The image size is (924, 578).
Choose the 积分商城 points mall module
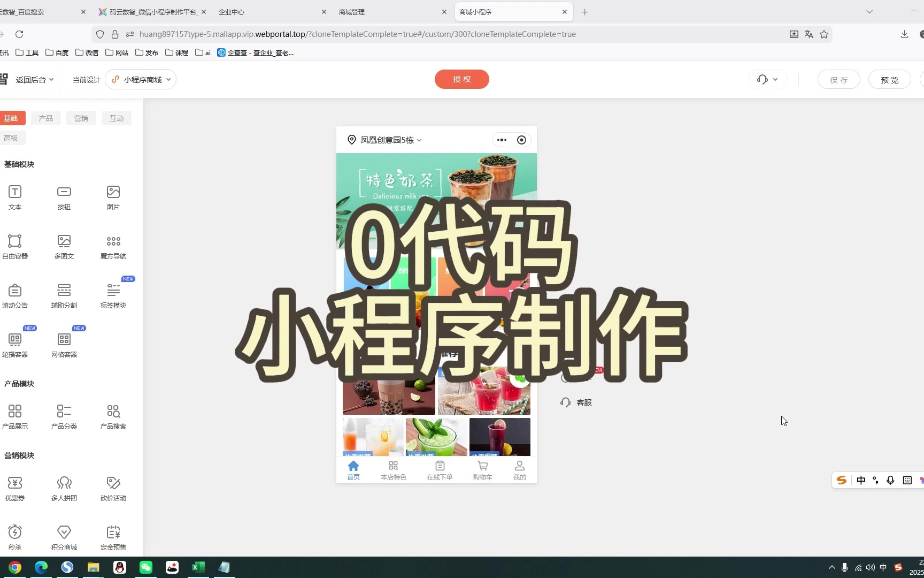64,537
